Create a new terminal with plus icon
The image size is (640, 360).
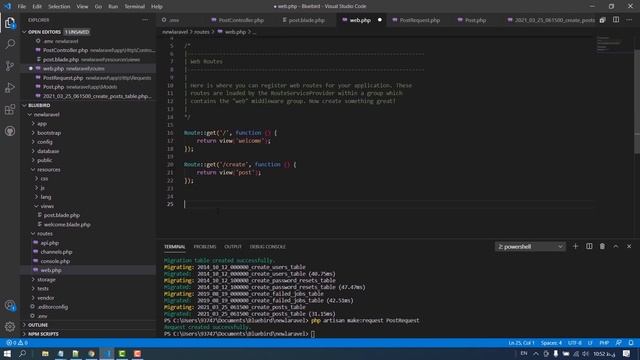click(x=576, y=246)
